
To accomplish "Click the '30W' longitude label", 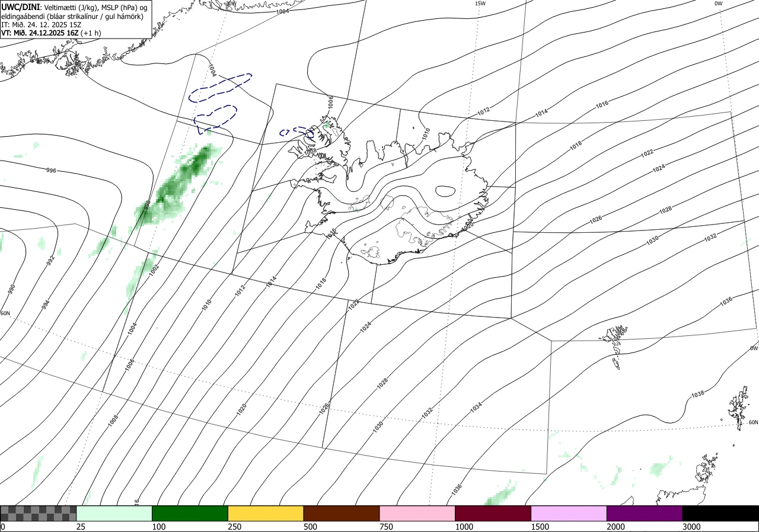I will tap(231, 3).
